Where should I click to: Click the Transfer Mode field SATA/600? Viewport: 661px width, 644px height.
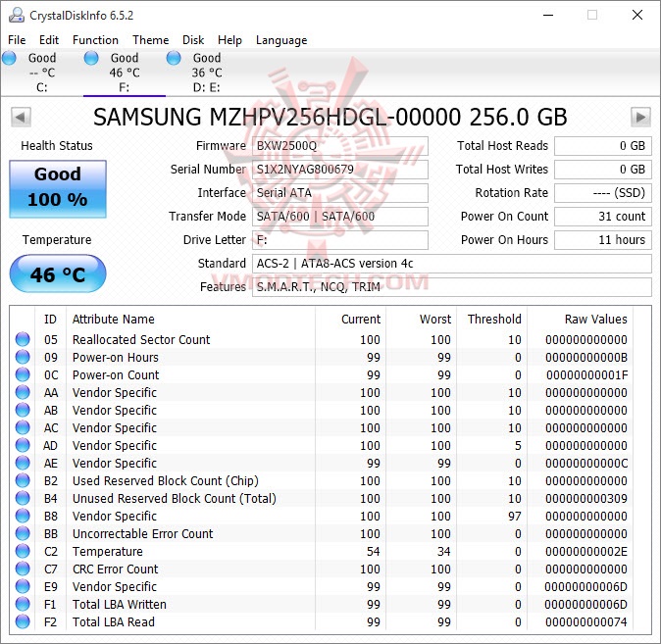pyautogui.click(x=339, y=217)
